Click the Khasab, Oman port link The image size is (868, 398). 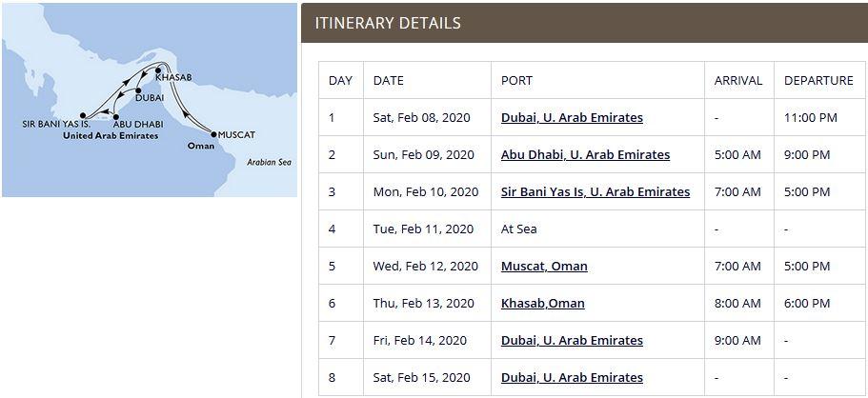click(542, 303)
